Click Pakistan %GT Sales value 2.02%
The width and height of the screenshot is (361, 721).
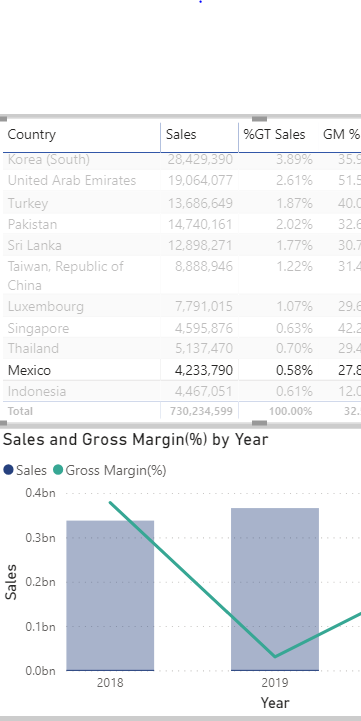click(x=294, y=224)
